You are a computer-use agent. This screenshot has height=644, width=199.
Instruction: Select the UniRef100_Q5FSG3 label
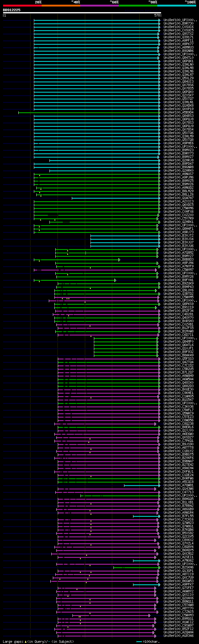[x=178, y=359]
